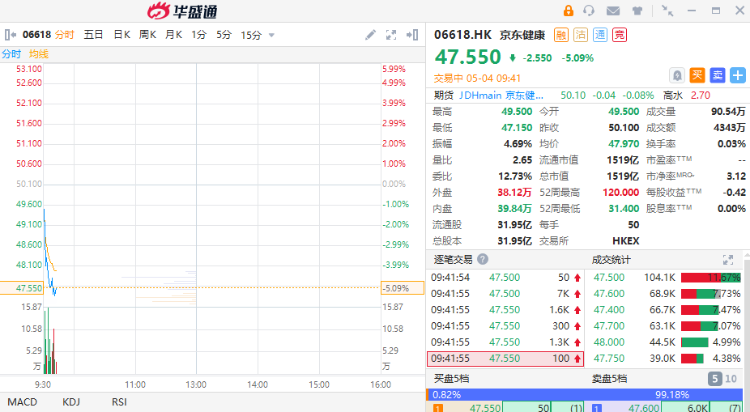Viewport: 750px width, 412px height.
Task: Switch to 月K chart
Action: (x=173, y=35)
